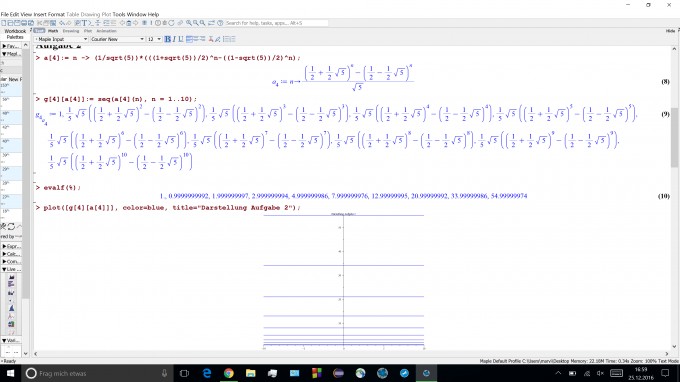Launch Microsoft Edge from taskbar
The width and height of the screenshot is (680, 382).
tap(207, 373)
